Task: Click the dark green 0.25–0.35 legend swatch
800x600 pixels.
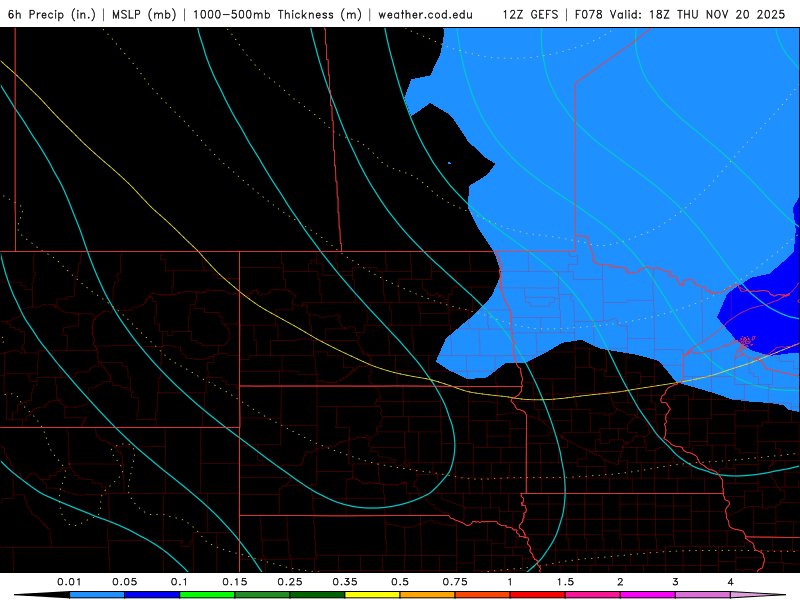Action: (x=317, y=595)
